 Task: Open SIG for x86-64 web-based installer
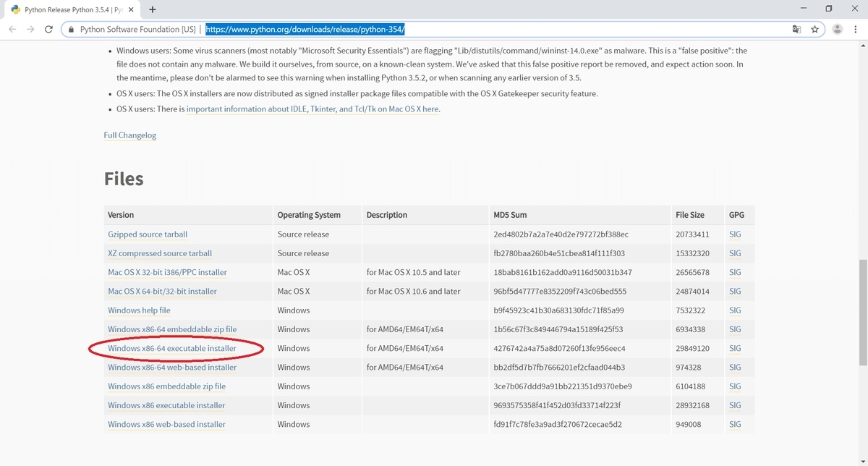735,368
